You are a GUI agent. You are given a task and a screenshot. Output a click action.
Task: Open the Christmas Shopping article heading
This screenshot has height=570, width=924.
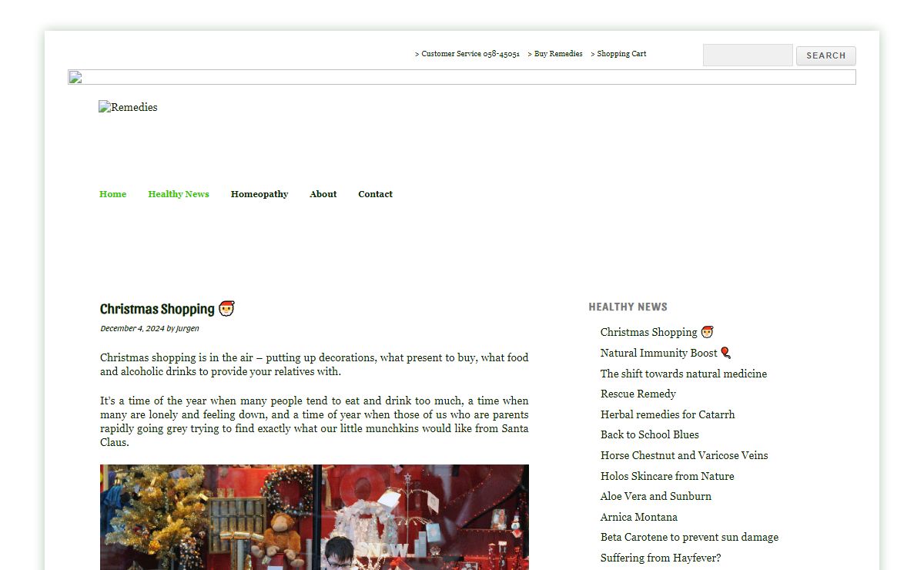157,309
